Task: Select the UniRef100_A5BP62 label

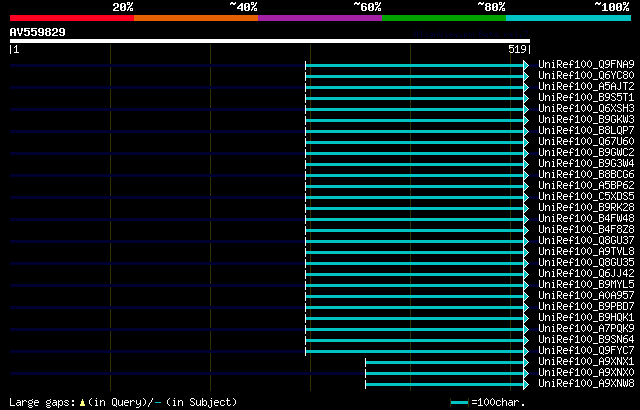Action: click(x=586, y=186)
